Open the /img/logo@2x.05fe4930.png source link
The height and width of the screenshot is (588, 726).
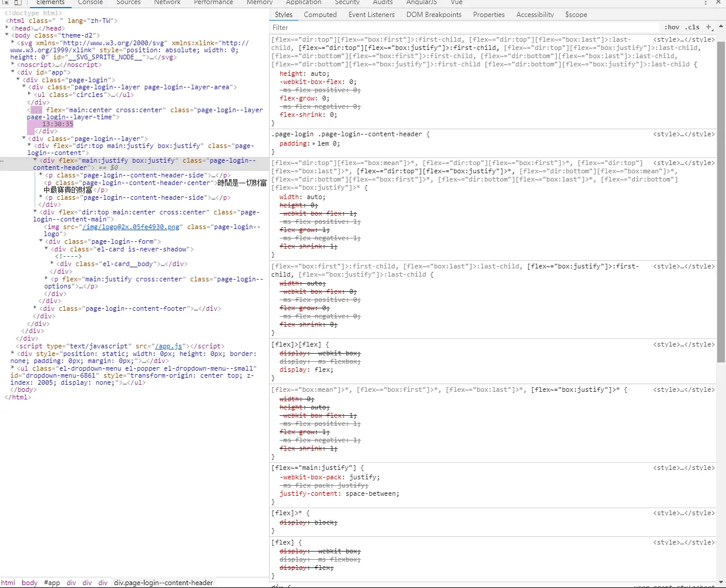pos(131,227)
